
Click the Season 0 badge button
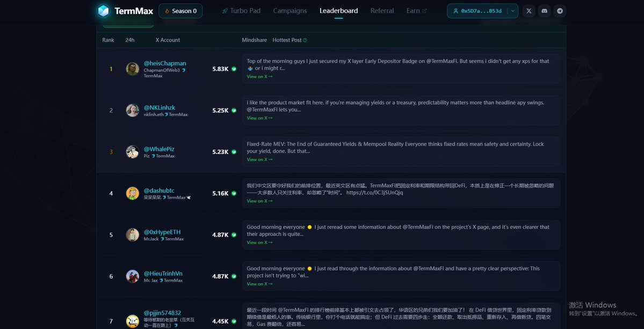coord(180,10)
